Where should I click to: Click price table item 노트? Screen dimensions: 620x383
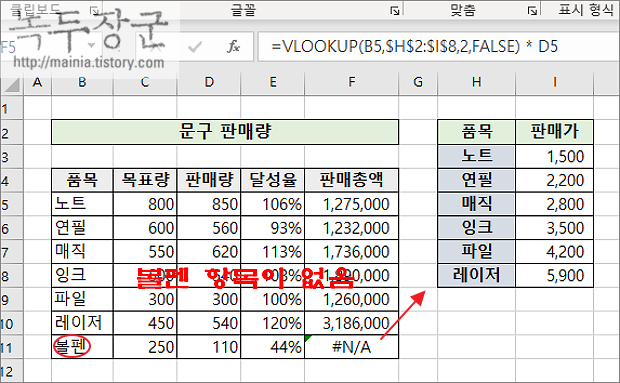(476, 157)
